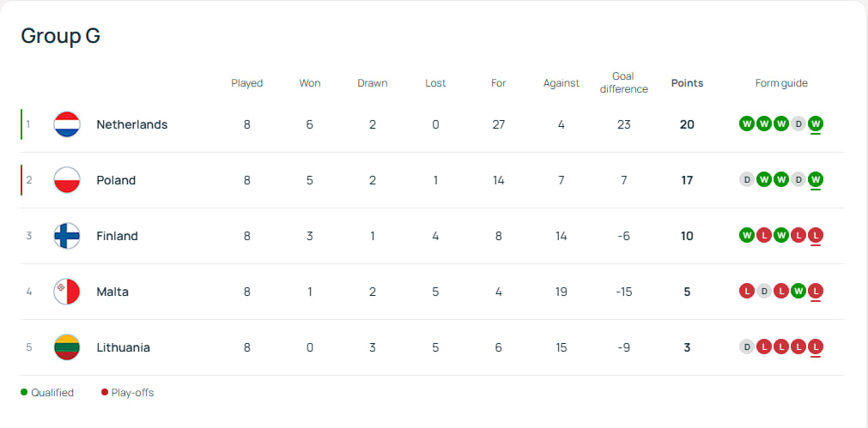The width and height of the screenshot is (868, 428).
Task: Click Lithuania's underlined latest loss badge
Action: pyautogui.click(x=816, y=347)
